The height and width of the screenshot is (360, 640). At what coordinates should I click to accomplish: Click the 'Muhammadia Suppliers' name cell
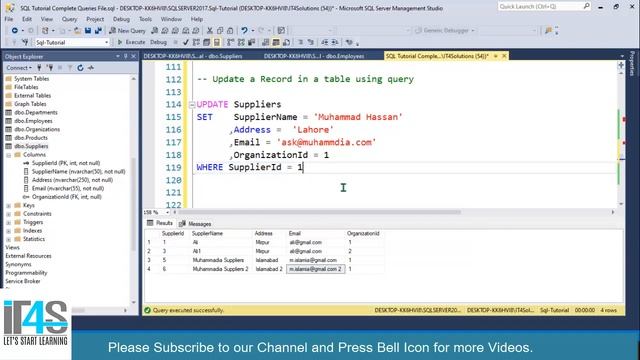click(x=218, y=260)
